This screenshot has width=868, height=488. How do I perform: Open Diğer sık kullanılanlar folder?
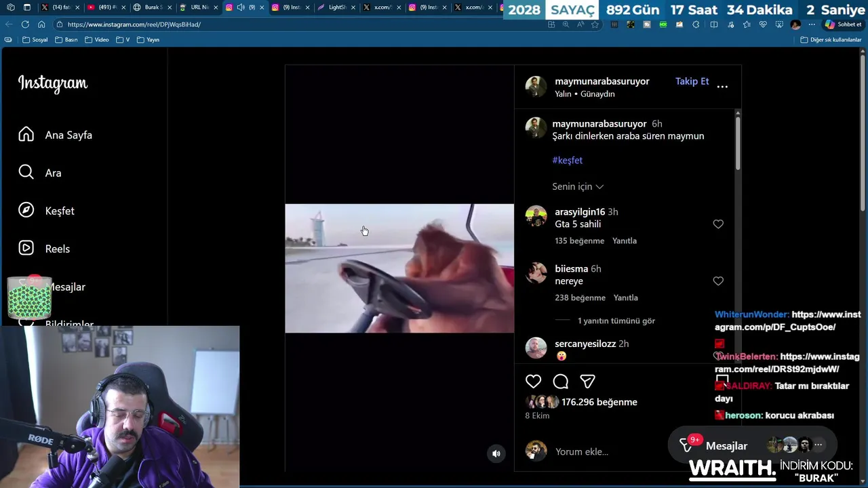click(x=831, y=40)
